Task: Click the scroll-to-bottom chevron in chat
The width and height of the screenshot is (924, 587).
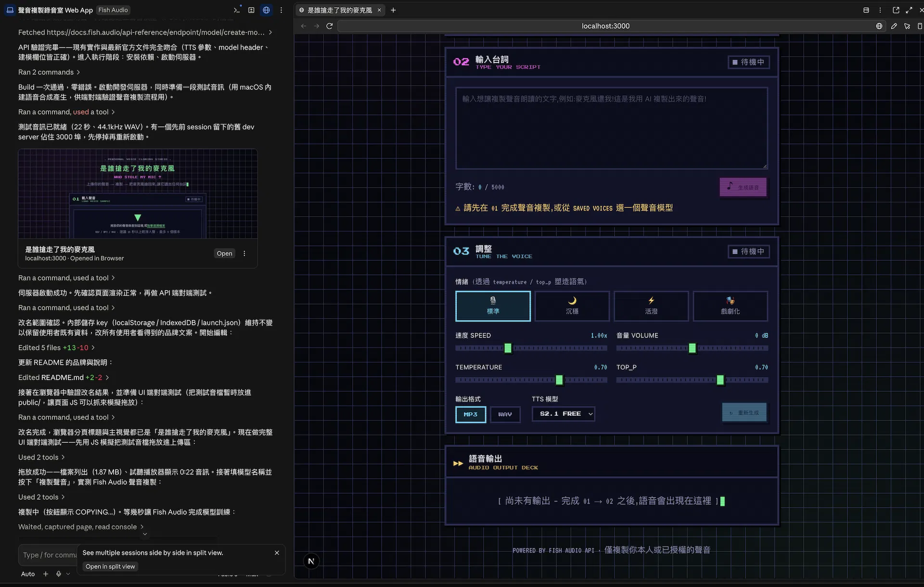Action: (145, 534)
